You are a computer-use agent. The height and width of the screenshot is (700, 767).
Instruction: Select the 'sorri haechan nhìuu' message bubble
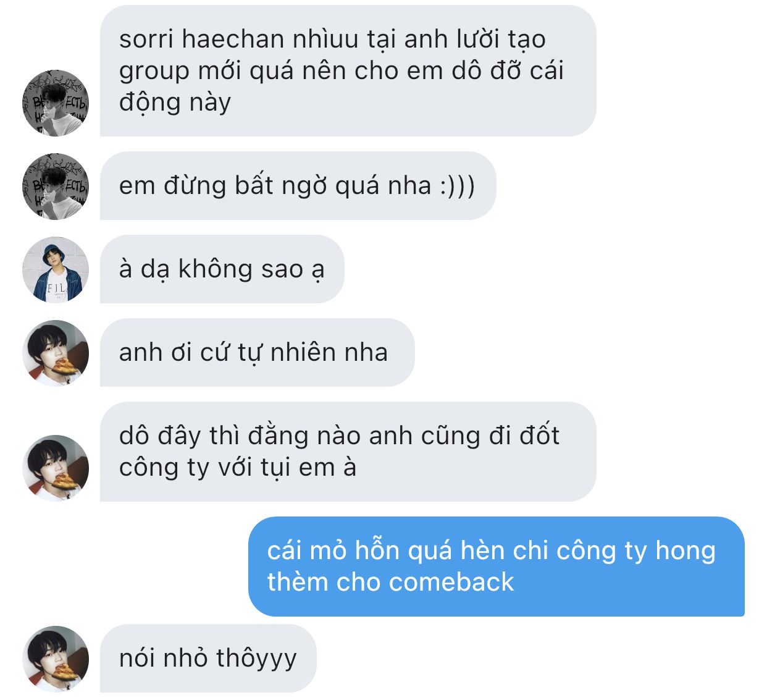tap(348, 70)
